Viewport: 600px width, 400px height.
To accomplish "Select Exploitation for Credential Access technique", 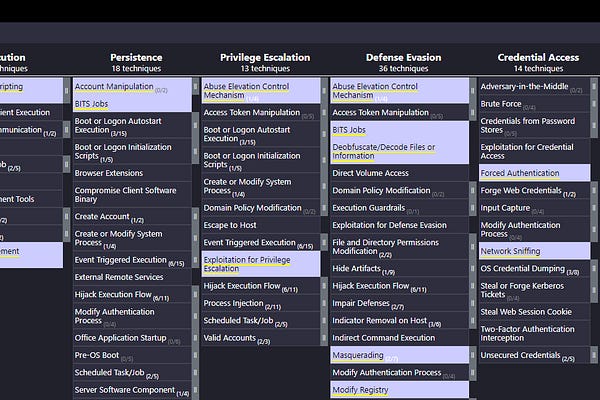I will click(x=534, y=152).
